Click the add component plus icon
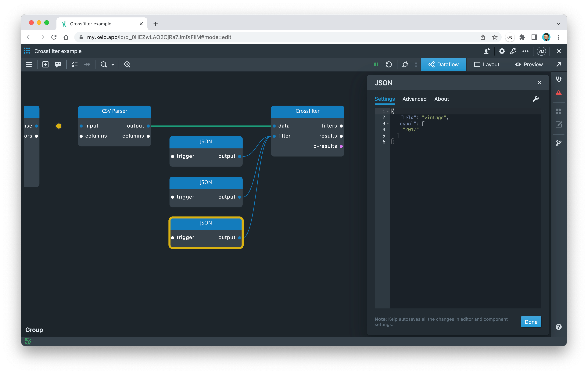 pos(45,64)
